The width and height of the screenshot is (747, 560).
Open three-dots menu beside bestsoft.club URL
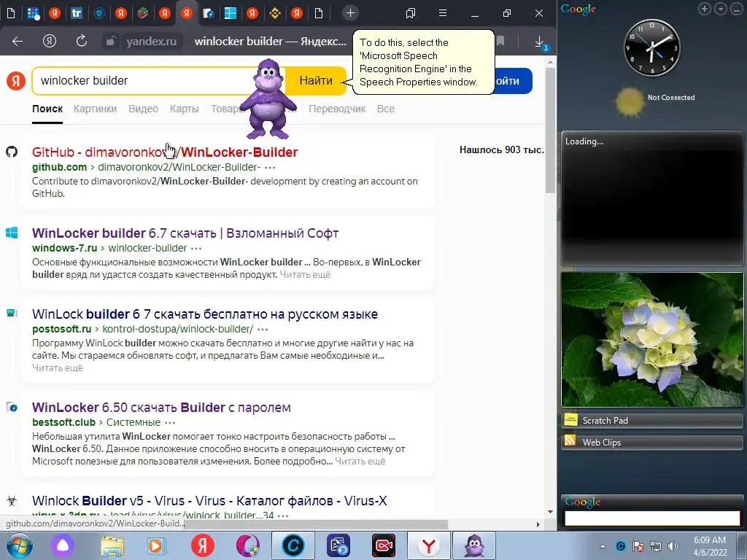170,423
